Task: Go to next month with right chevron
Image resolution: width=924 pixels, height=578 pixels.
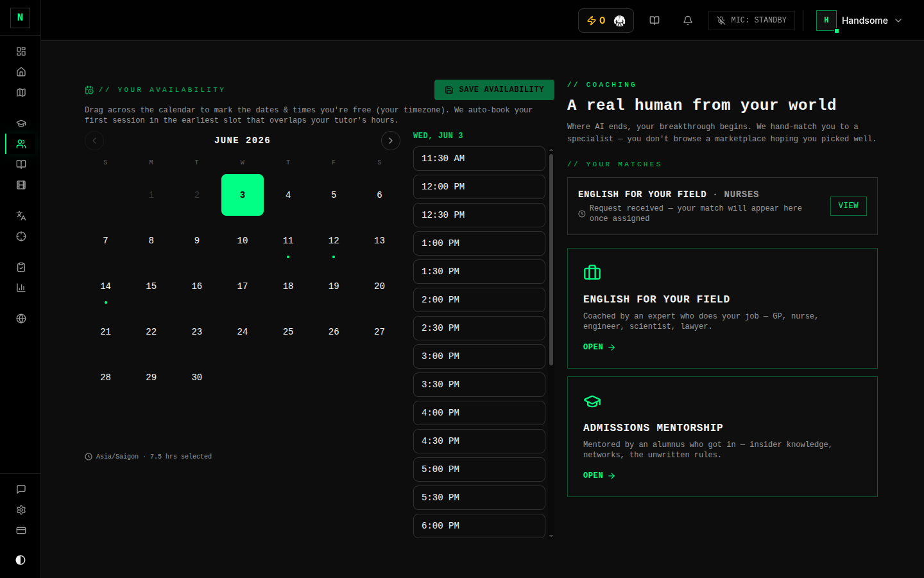Action: pyautogui.click(x=391, y=141)
